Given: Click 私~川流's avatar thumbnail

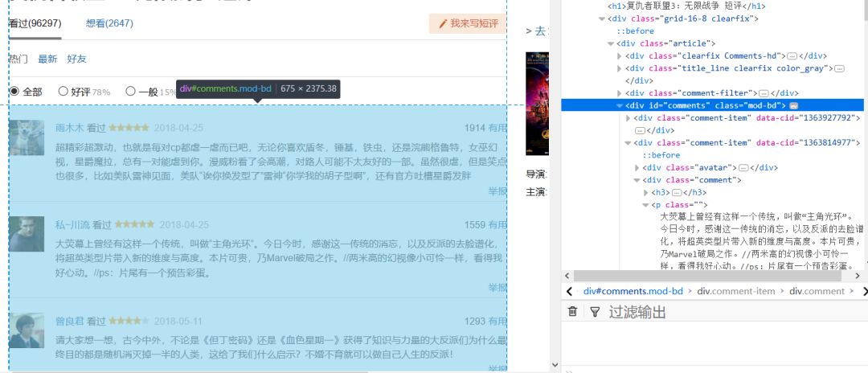Looking at the screenshot, I should point(27,234).
